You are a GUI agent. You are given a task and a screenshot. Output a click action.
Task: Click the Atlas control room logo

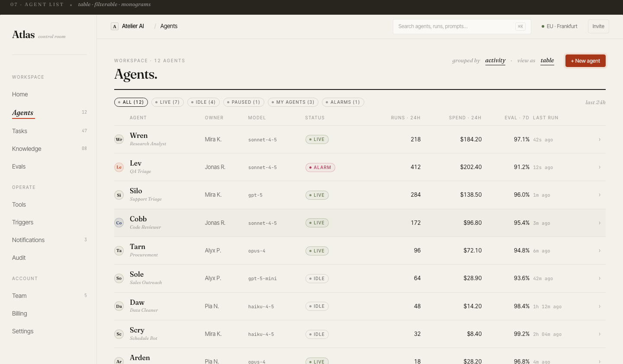[x=39, y=35]
